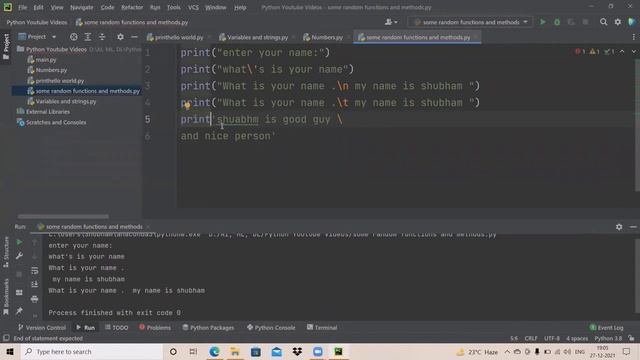Viewport: 640px width, 360px height.
Task: Select Numbers.py in the project tree
Action: point(51,70)
